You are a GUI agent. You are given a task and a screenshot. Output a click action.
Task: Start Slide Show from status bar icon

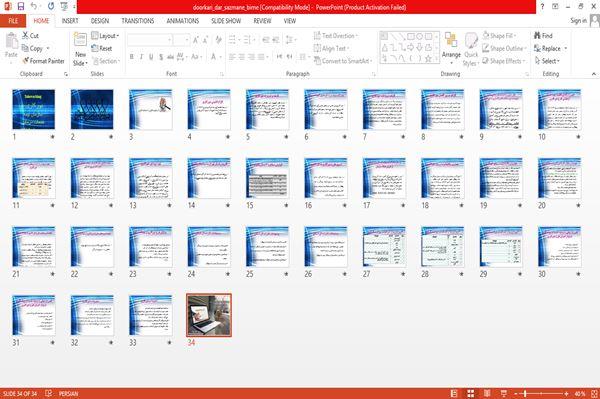(x=504, y=393)
